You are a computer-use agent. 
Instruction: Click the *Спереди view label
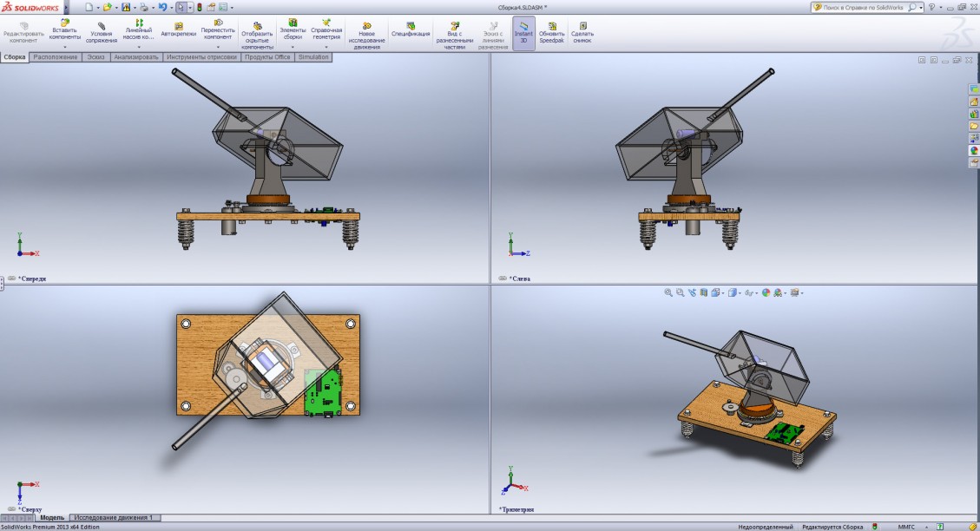click(x=32, y=279)
